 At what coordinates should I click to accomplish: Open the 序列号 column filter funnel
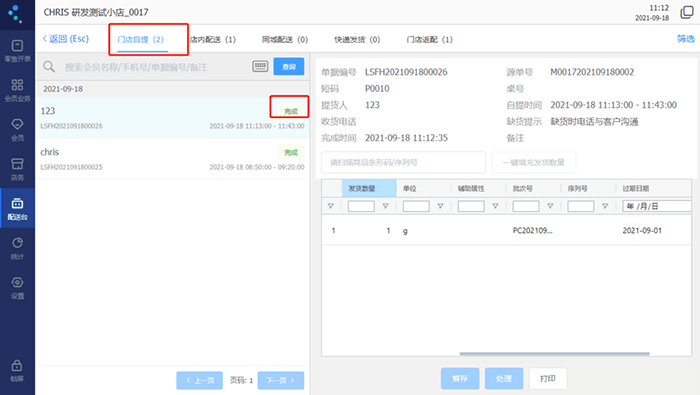[605, 206]
